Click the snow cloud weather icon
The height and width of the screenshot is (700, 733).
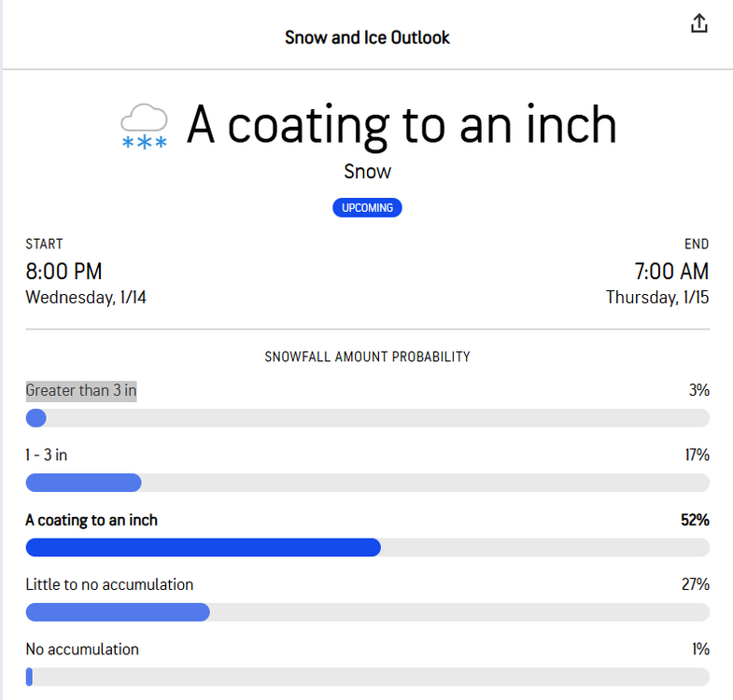(144, 128)
